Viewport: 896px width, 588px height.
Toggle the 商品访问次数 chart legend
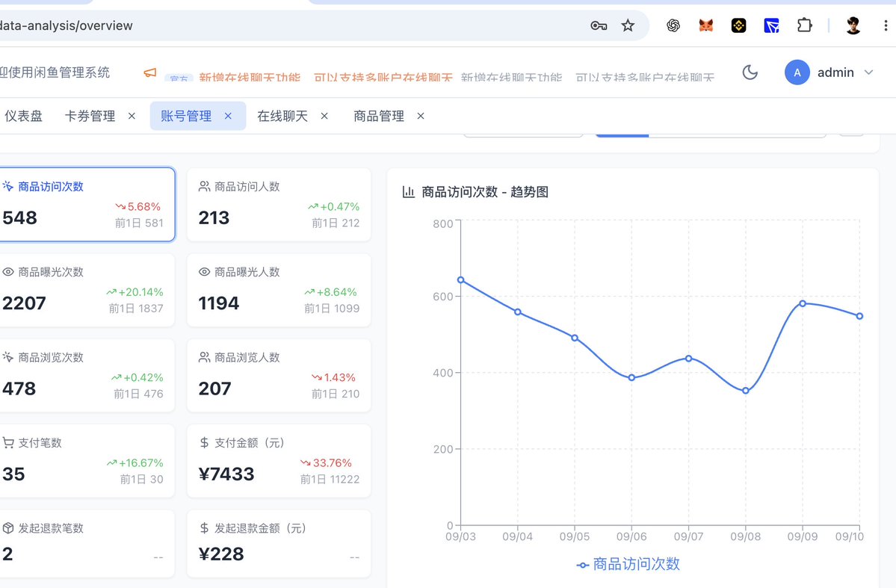pyautogui.click(x=628, y=564)
